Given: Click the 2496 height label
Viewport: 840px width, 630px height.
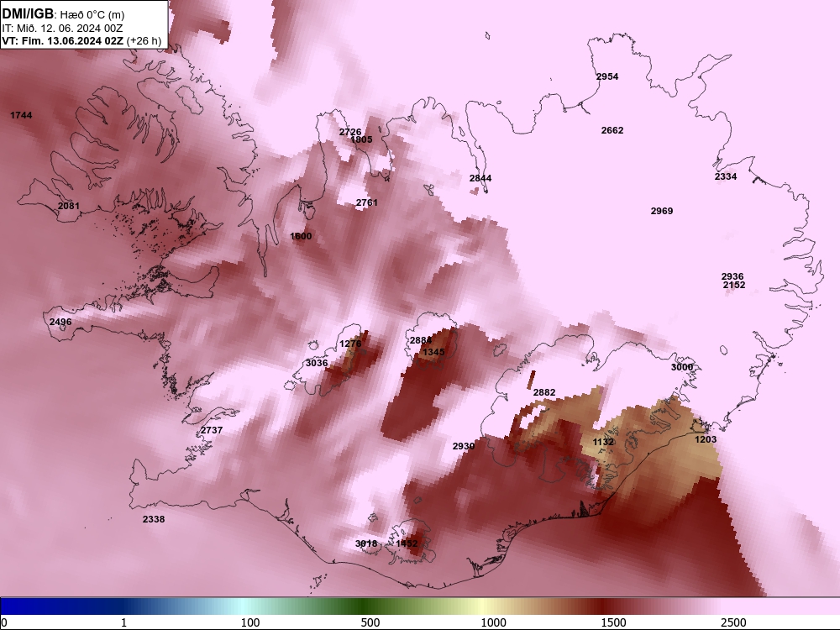Looking at the screenshot, I should click(60, 322).
